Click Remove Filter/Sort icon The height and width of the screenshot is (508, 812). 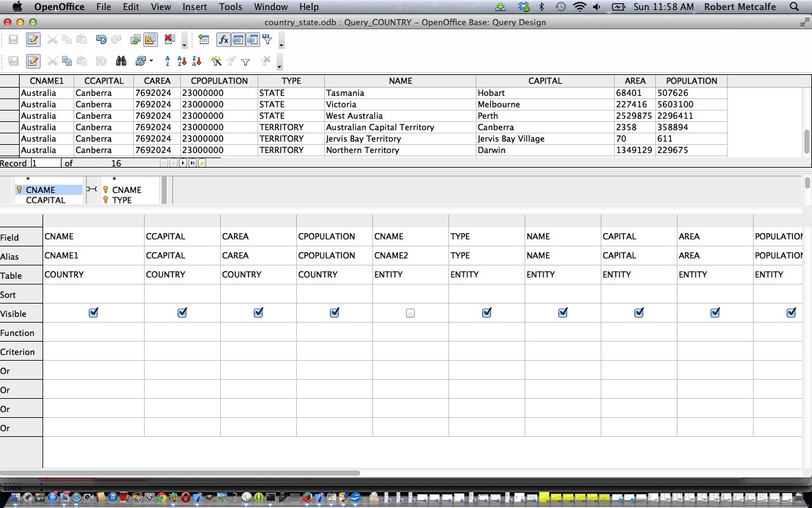pyautogui.click(x=266, y=61)
